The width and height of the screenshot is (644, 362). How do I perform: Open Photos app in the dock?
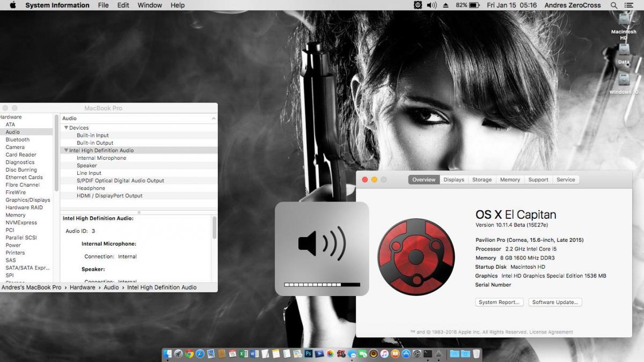point(330,354)
